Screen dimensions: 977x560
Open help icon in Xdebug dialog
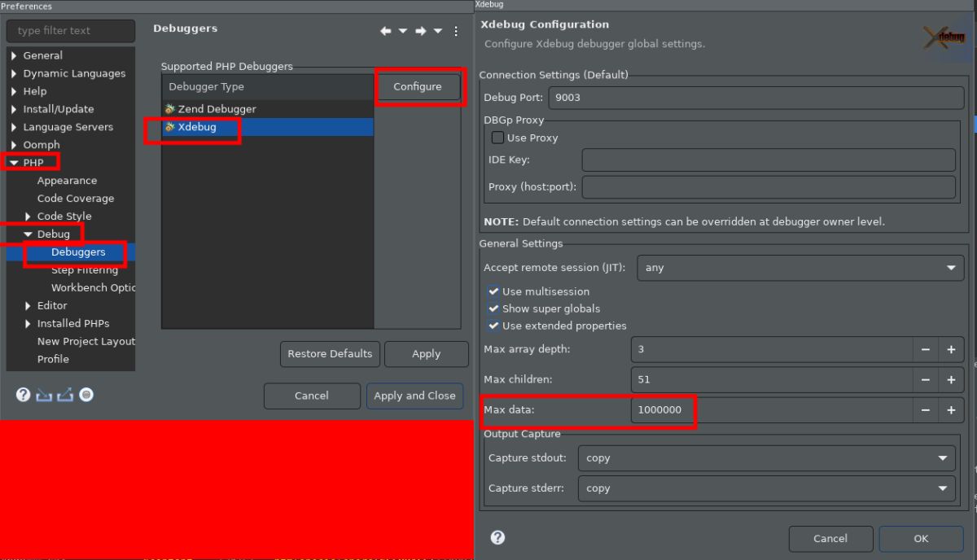pyautogui.click(x=497, y=537)
